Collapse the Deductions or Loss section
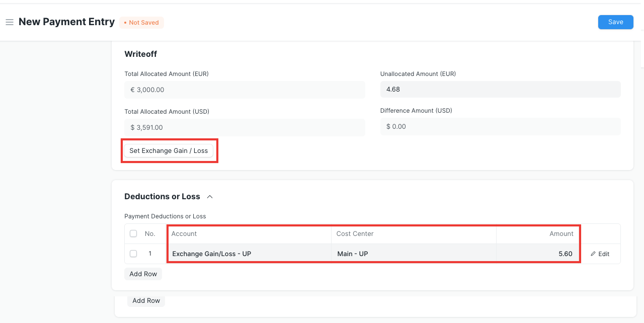This screenshot has height=323, width=644. pos(210,196)
